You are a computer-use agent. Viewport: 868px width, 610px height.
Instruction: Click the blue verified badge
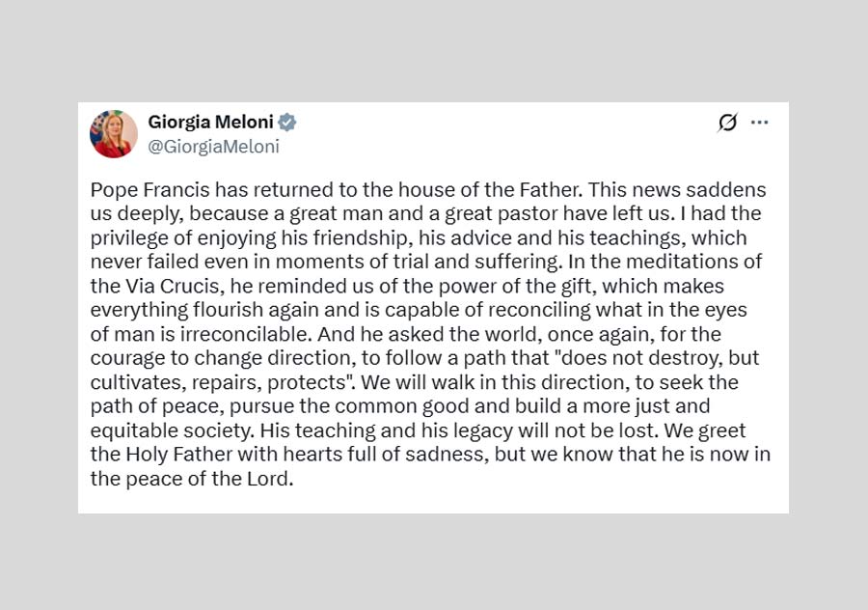coord(287,122)
